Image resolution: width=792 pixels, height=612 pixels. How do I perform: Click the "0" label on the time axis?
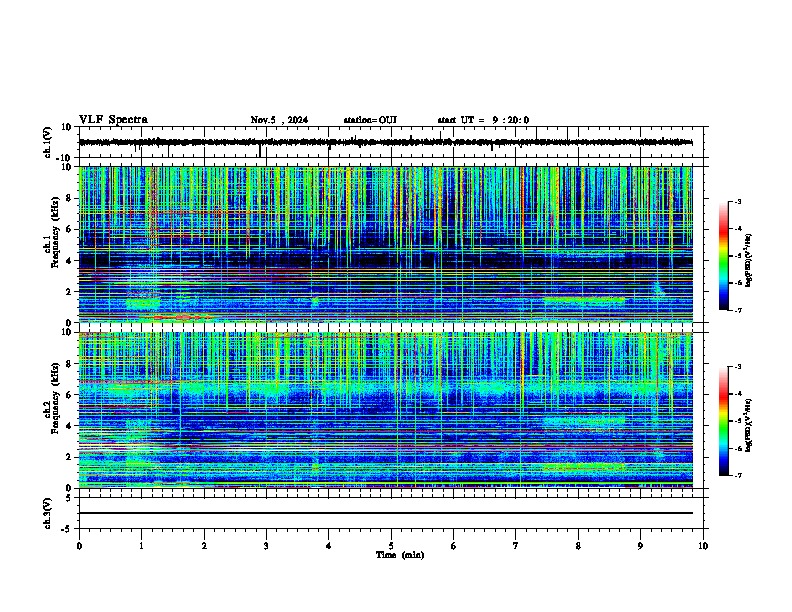tap(79, 546)
